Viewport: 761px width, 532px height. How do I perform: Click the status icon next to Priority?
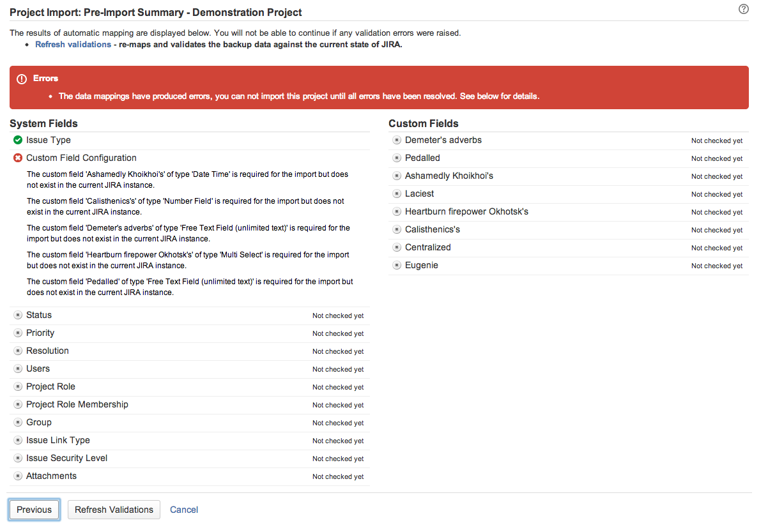18,333
